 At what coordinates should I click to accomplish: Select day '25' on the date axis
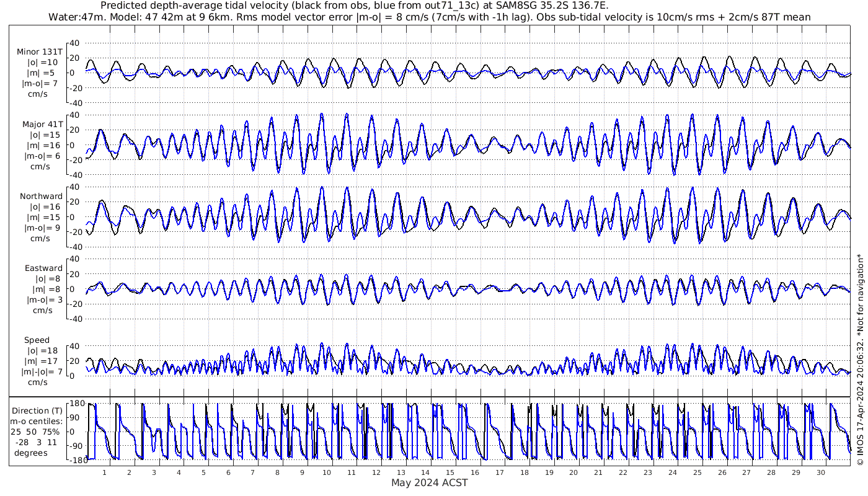click(697, 472)
